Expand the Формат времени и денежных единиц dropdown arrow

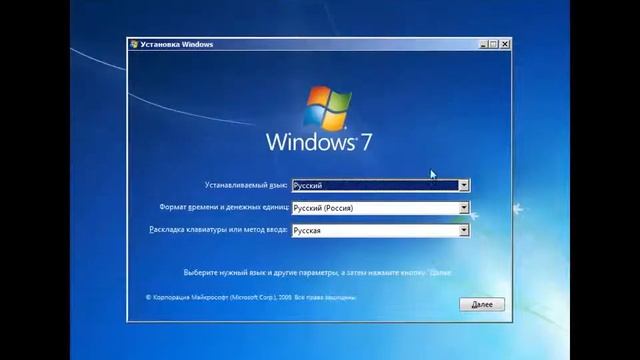[464, 208]
